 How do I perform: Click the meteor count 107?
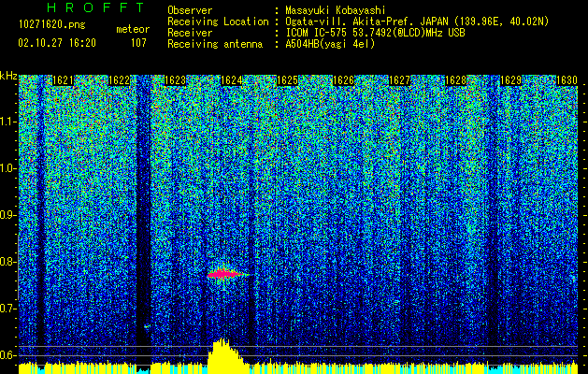(138, 43)
